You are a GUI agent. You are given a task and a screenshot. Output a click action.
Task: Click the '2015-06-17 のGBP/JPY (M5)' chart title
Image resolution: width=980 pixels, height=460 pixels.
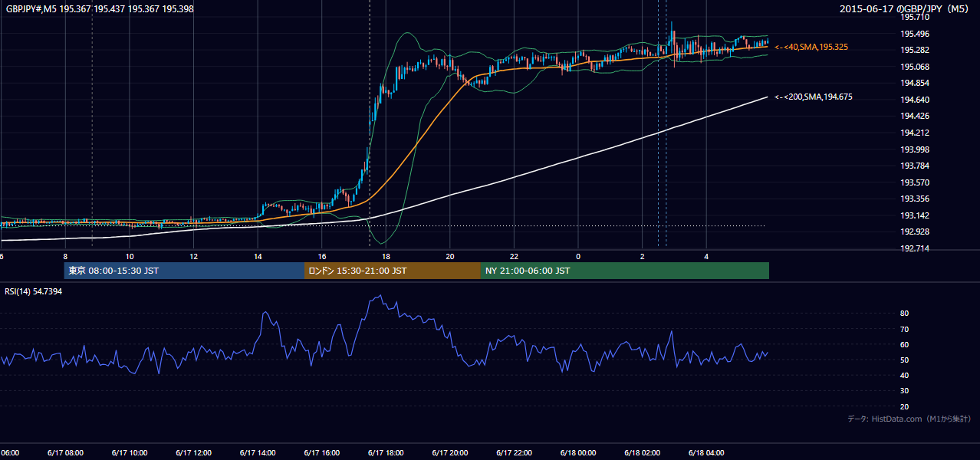[x=904, y=8]
